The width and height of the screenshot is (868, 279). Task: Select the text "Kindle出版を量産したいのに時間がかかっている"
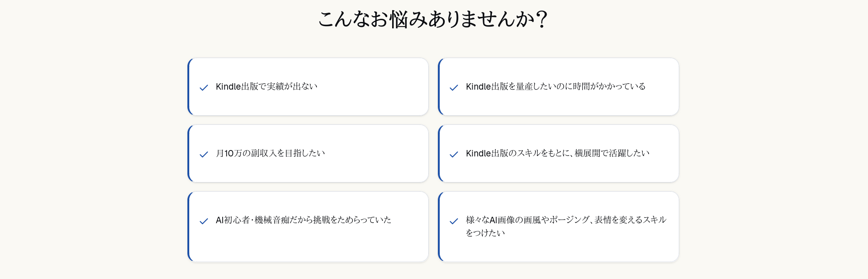click(x=555, y=86)
